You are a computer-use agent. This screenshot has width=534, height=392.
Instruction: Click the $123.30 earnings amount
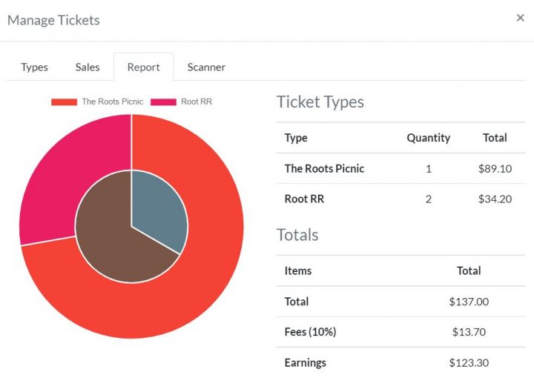tap(469, 362)
